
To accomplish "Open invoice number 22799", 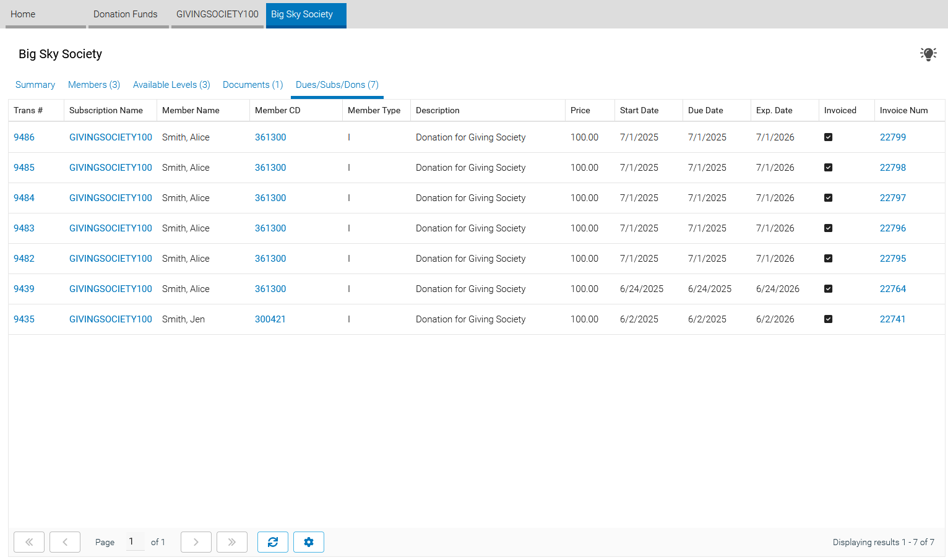I will click(x=893, y=137).
